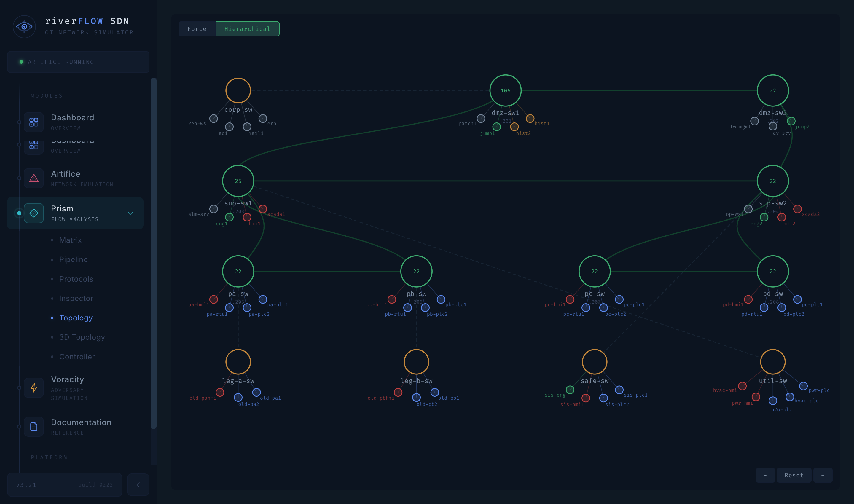Screen dimensions: 854x504
Task: Open the Artifice warning triangle icon
Action: 34,178
